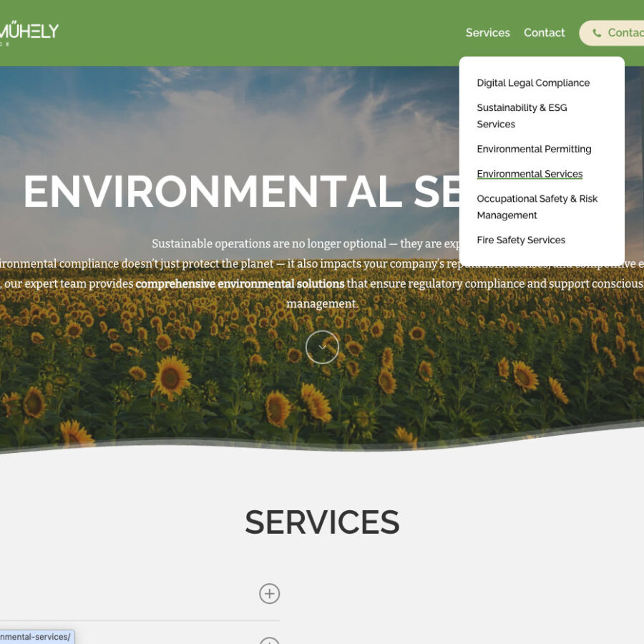The width and height of the screenshot is (644, 644).
Task: Select Digital Legal Compliance menu item
Action: (533, 83)
